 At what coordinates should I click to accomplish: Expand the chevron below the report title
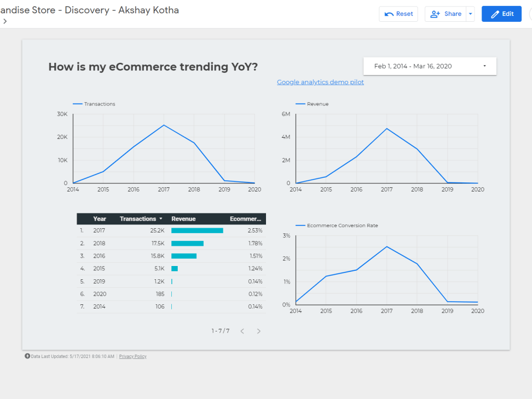coord(4,22)
